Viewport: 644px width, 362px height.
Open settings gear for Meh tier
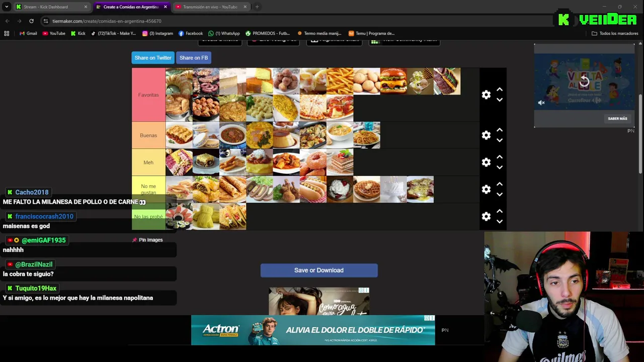pyautogui.click(x=486, y=162)
